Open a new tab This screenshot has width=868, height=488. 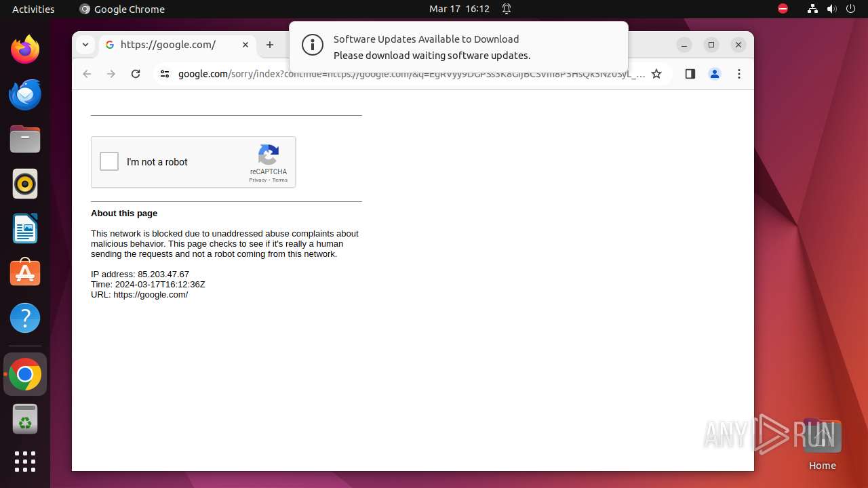[270, 45]
